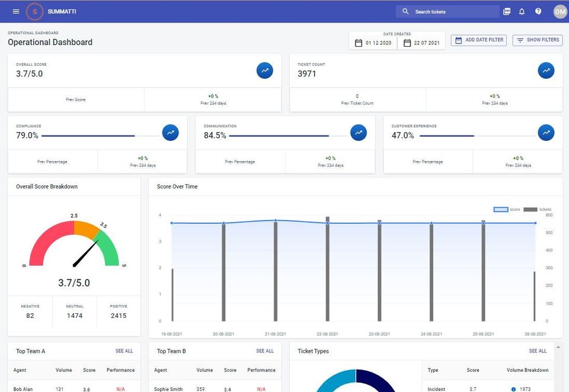The width and height of the screenshot is (569, 392).
Task: Click the info dot beside 1973
Action: pos(513,389)
